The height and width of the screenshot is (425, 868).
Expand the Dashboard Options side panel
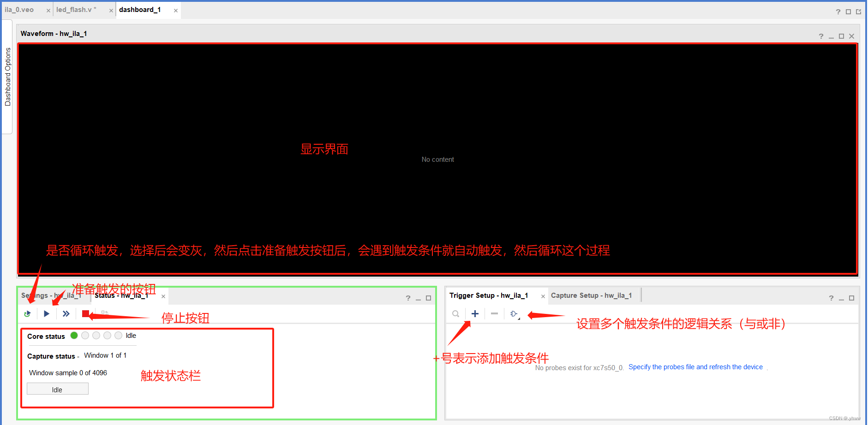pos(7,77)
